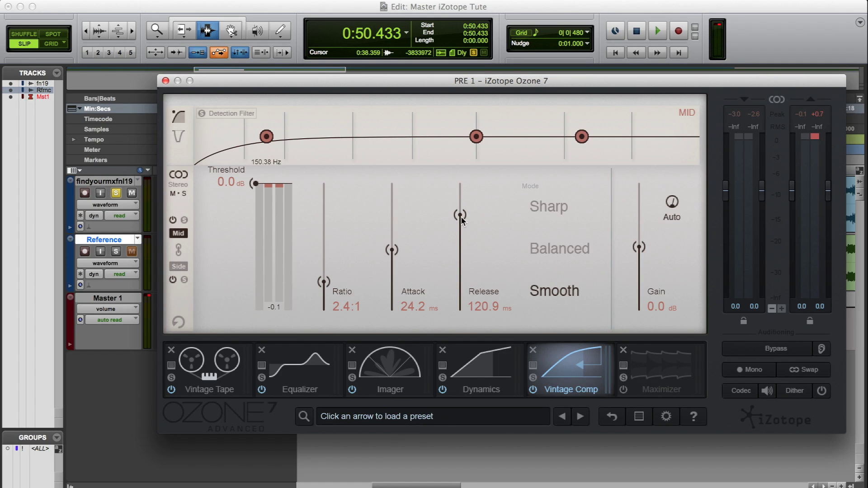The height and width of the screenshot is (488, 868).
Task: Toggle Detection Filter solo
Action: click(202, 113)
